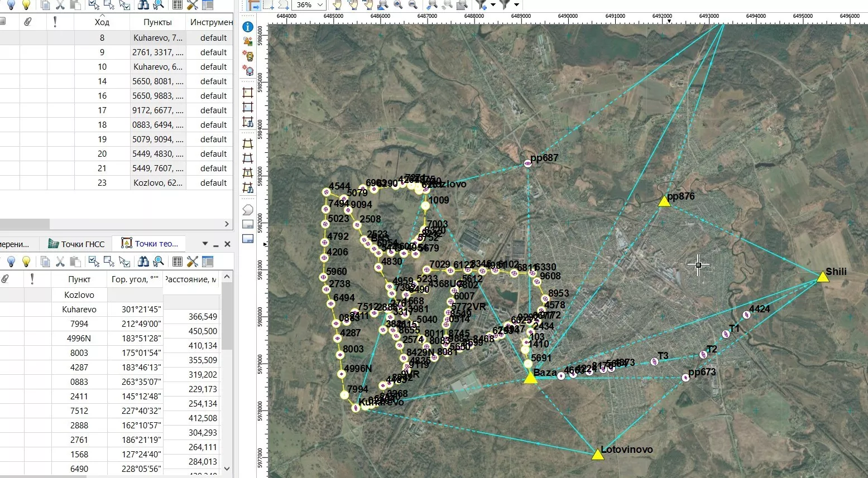Select traverse row 14 in the table
The height and width of the screenshot is (478, 868).
(x=102, y=81)
